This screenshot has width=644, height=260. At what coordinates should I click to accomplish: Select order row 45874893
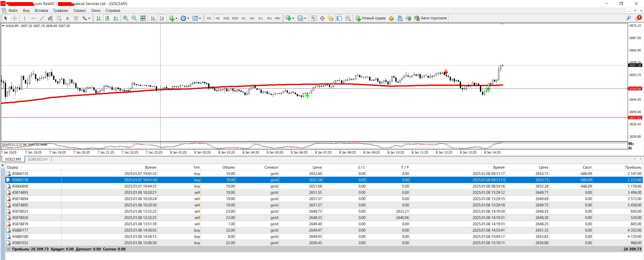click(324, 193)
